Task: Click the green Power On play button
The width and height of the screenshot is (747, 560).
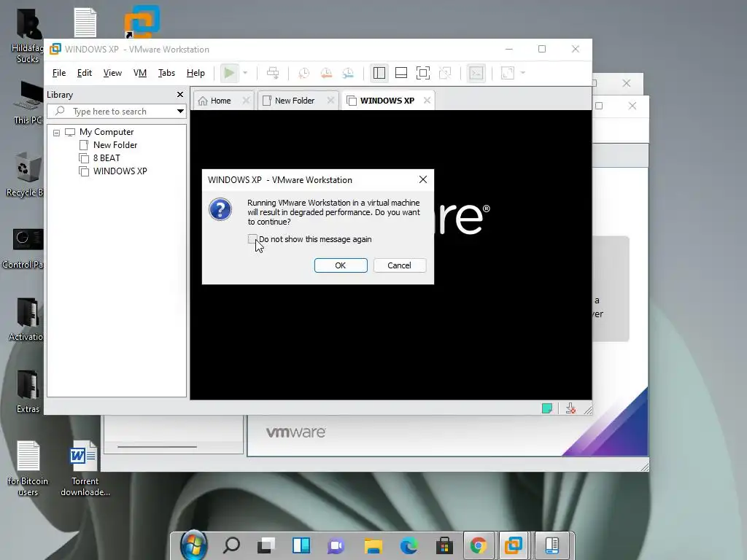Action: pos(229,73)
